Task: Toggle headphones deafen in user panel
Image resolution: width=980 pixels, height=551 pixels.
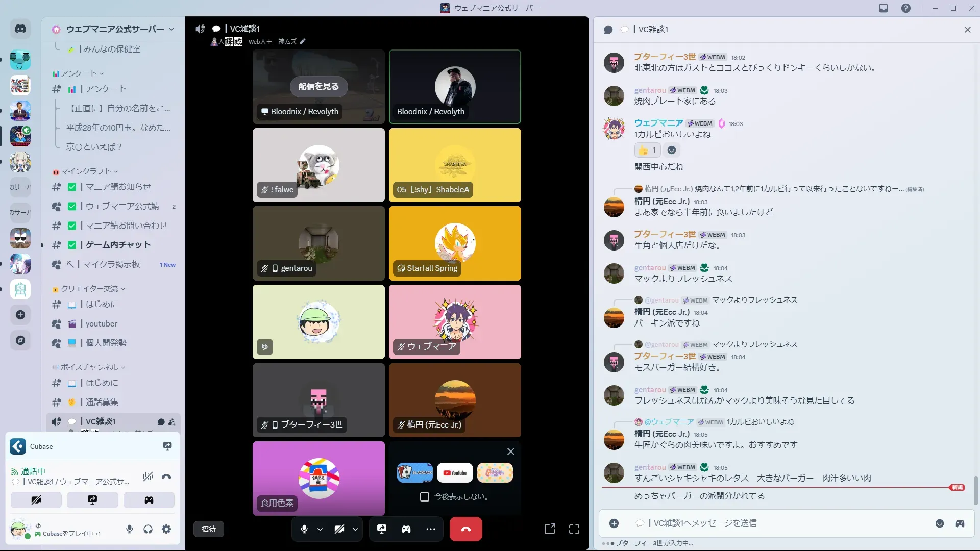Action: coord(148,529)
